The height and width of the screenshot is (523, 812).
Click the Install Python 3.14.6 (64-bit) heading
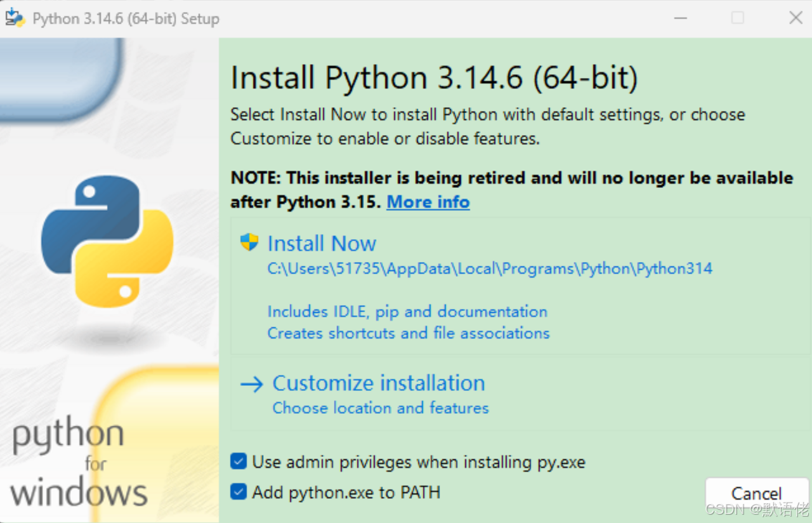[434, 78]
